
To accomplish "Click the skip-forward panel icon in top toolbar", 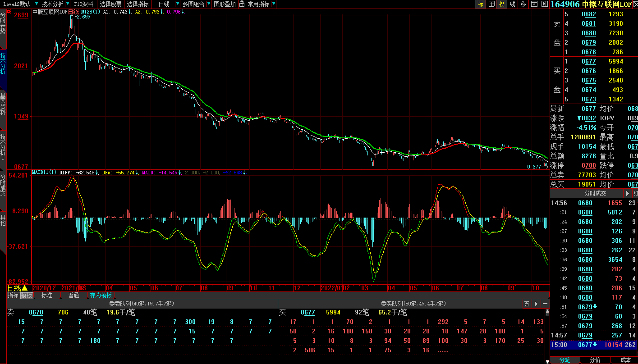I will (x=544, y=4).
